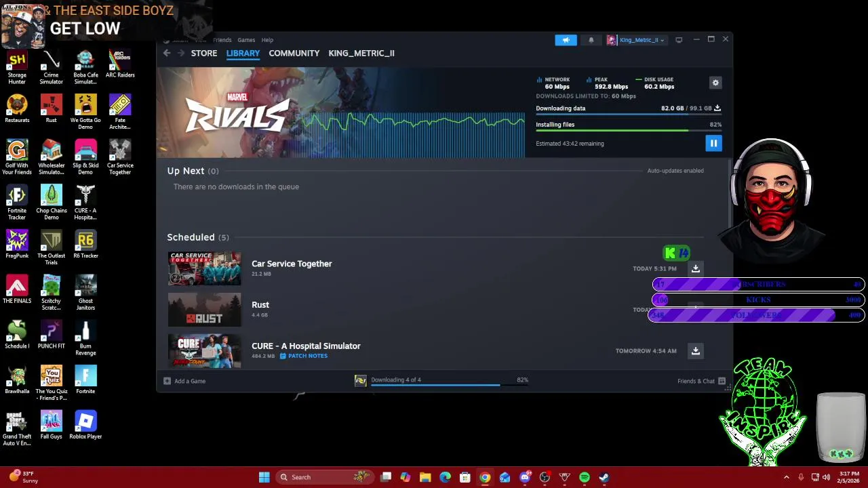This screenshot has width=868, height=488.
Task: Pause the Marvel Rivals download
Action: coord(713,143)
